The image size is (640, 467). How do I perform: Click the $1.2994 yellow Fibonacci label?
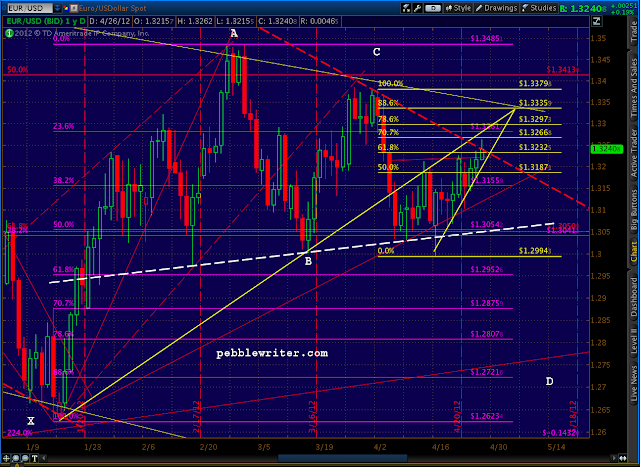[x=535, y=251]
